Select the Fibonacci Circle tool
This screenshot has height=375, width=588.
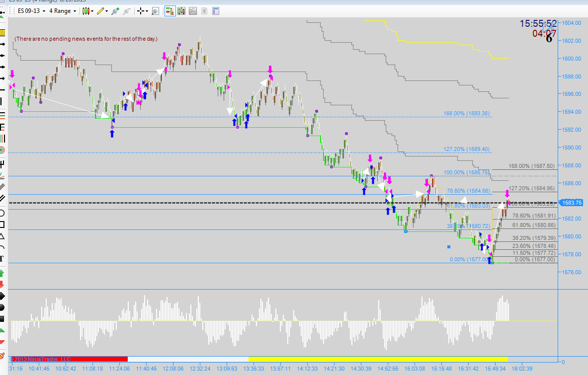tap(2, 150)
